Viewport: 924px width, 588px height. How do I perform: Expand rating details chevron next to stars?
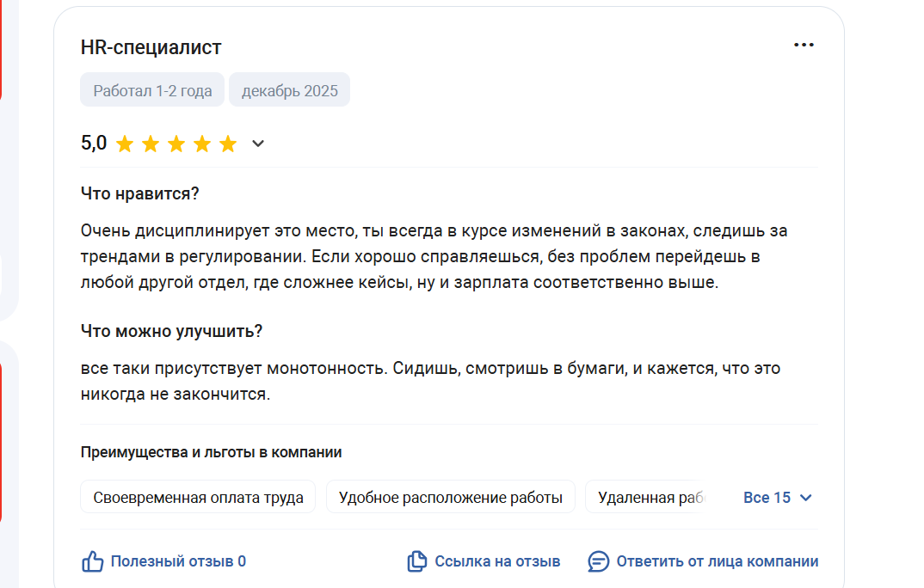(257, 144)
